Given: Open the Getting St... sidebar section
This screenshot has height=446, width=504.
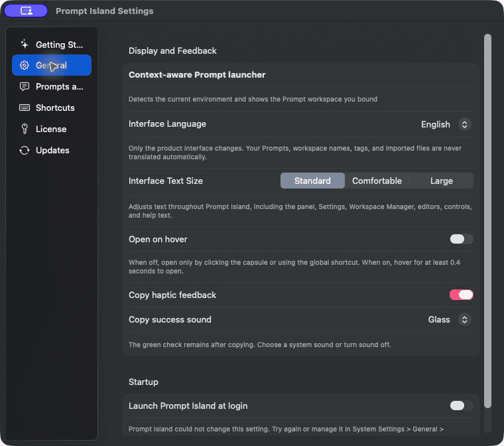Looking at the screenshot, I should click(x=52, y=44).
